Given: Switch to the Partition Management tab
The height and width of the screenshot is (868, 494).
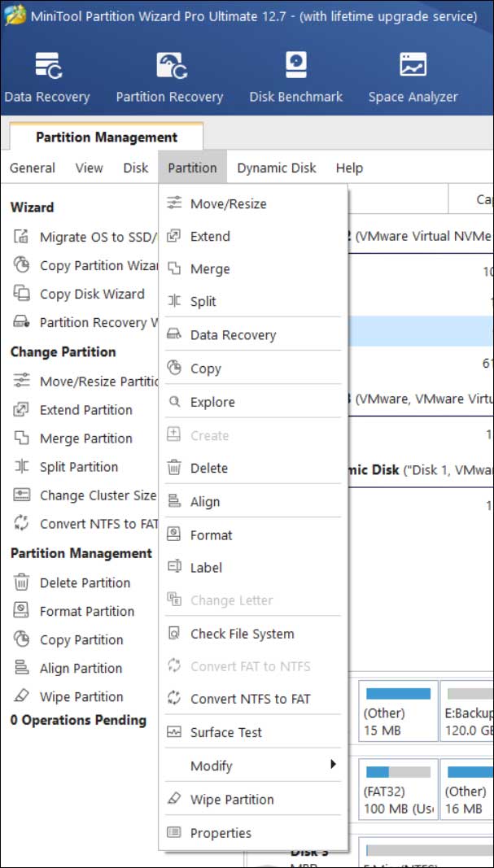Looking at the screenshot, I should click(107, 137).
